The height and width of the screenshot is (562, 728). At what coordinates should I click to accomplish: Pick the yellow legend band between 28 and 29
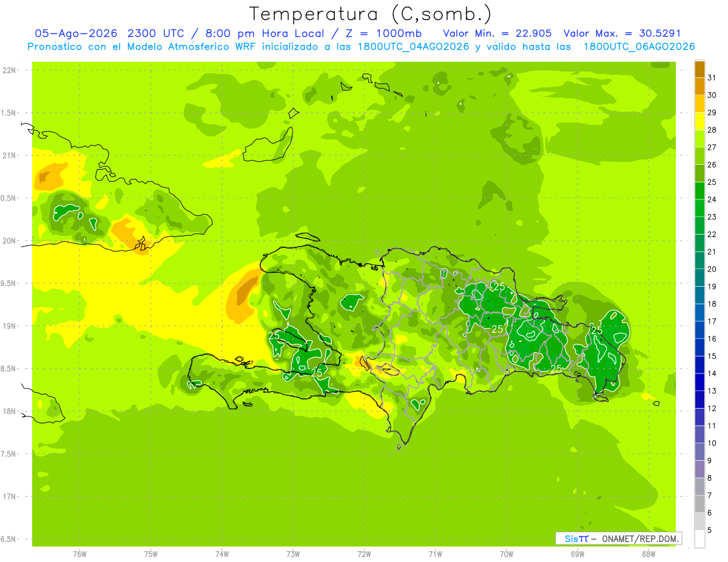click(x=699, y=121)
